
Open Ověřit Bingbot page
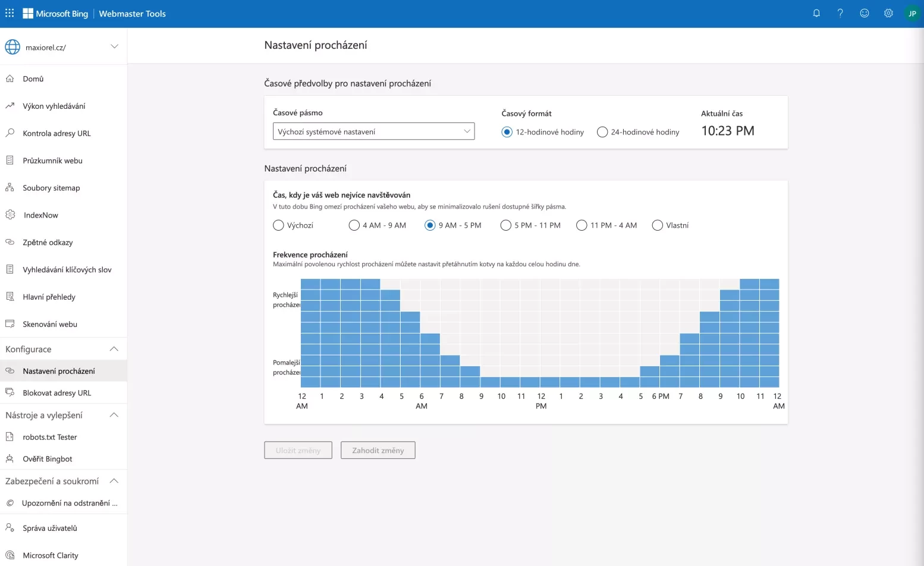(x=64, y=458)
